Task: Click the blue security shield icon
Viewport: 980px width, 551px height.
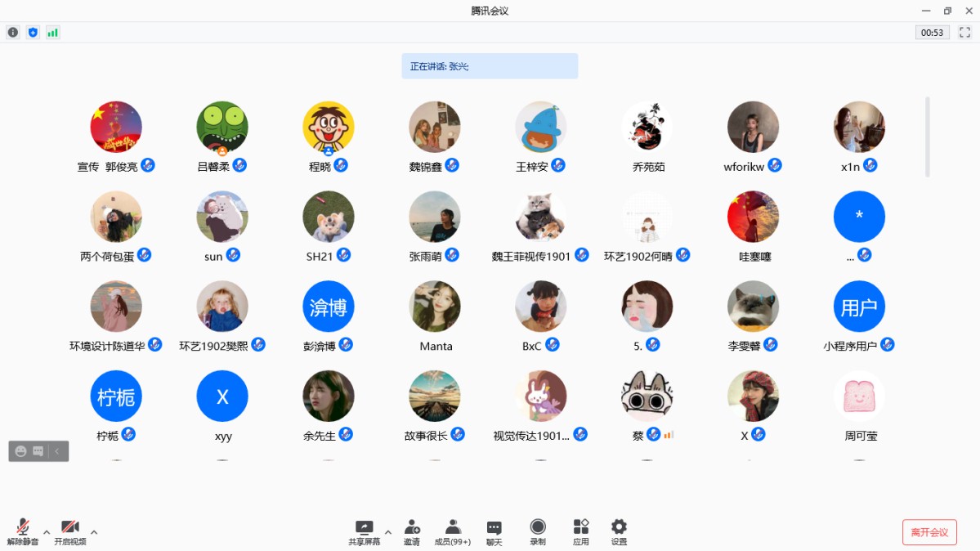Action: pos(33,33)
